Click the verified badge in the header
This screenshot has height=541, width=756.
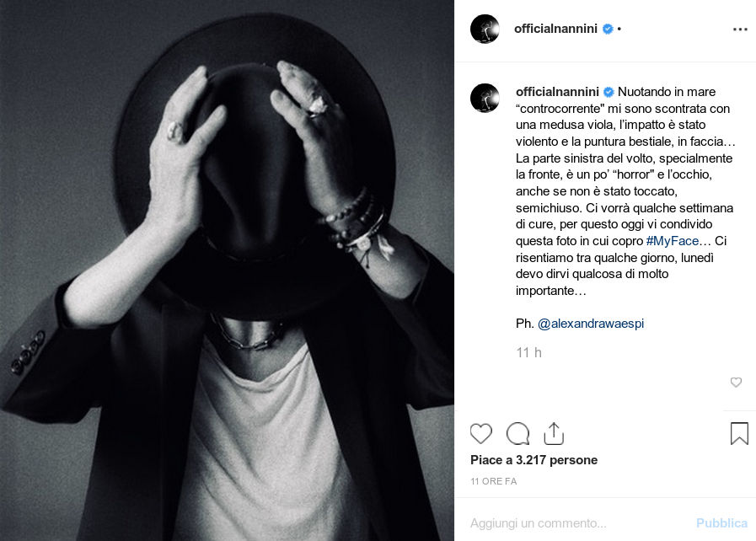[608, 29]
